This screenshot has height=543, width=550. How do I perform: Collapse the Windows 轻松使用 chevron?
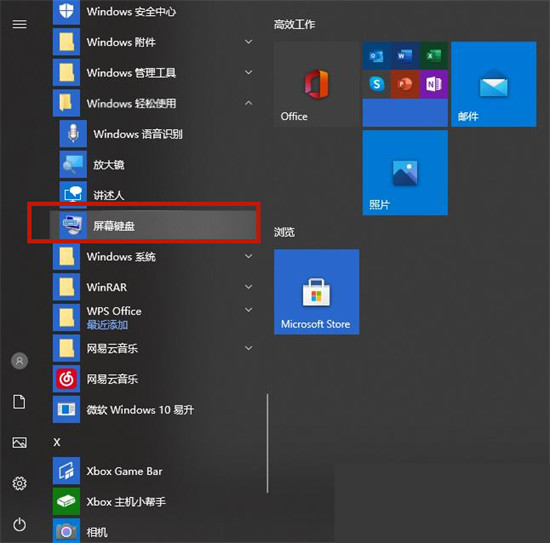pos(249,103)
